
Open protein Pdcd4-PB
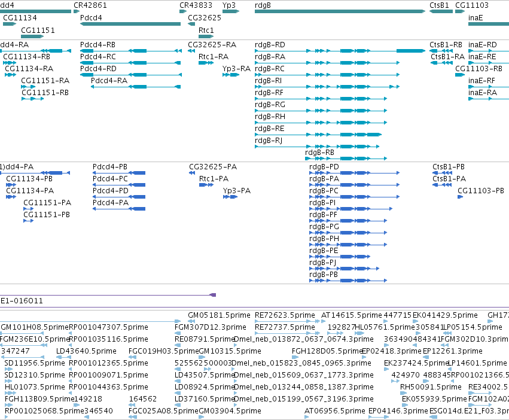pyautogui.click(x=109, y=167)
